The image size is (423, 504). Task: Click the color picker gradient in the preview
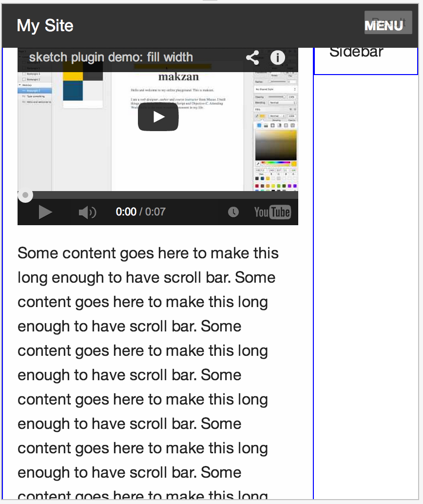[x=276, y=145]
